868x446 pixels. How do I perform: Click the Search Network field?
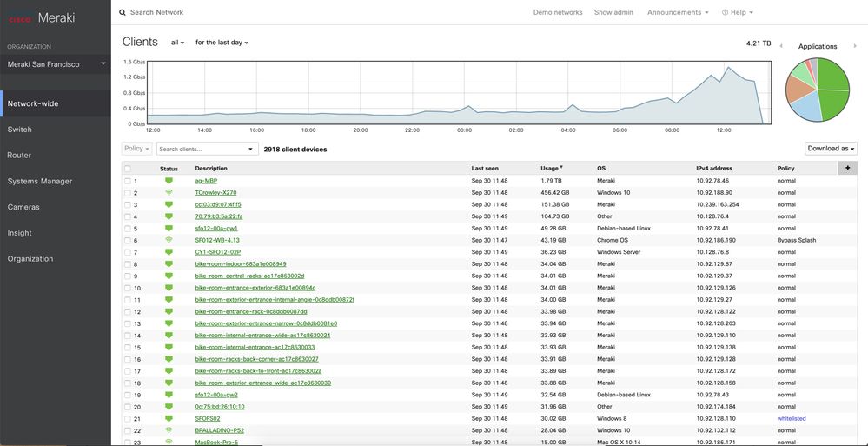coord(156,12)
